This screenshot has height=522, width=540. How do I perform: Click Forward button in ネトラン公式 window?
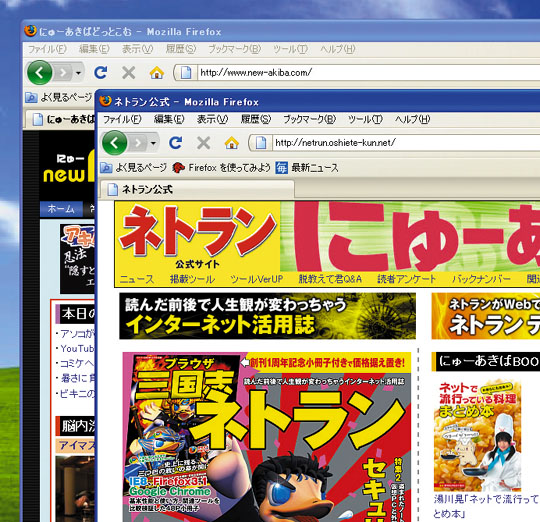coord(138,143)
